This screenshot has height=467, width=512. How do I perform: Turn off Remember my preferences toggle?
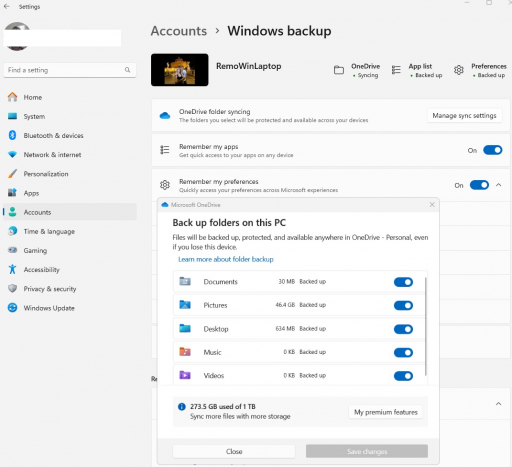479,185
